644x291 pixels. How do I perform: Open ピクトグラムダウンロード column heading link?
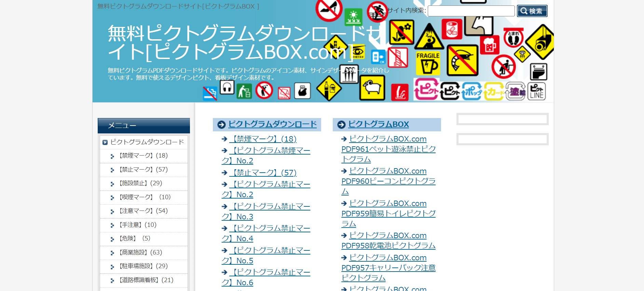[272, 124]
